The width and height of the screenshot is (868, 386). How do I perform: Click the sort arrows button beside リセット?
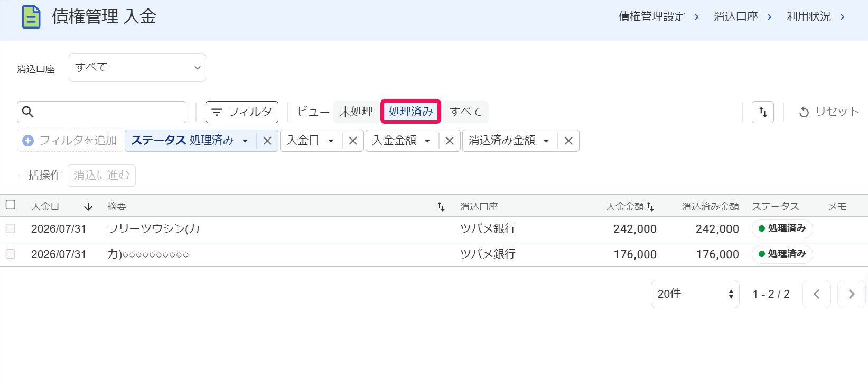click(763, 112)
